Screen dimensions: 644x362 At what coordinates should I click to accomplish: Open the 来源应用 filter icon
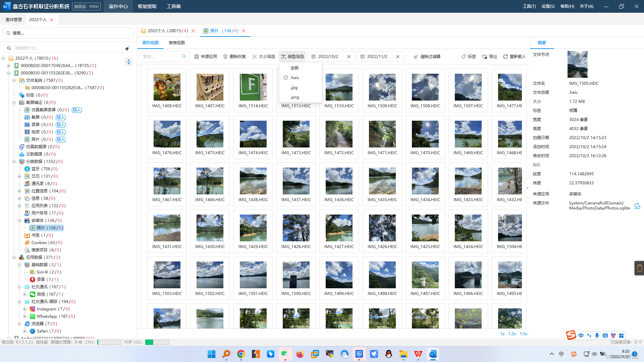point(197,57)
